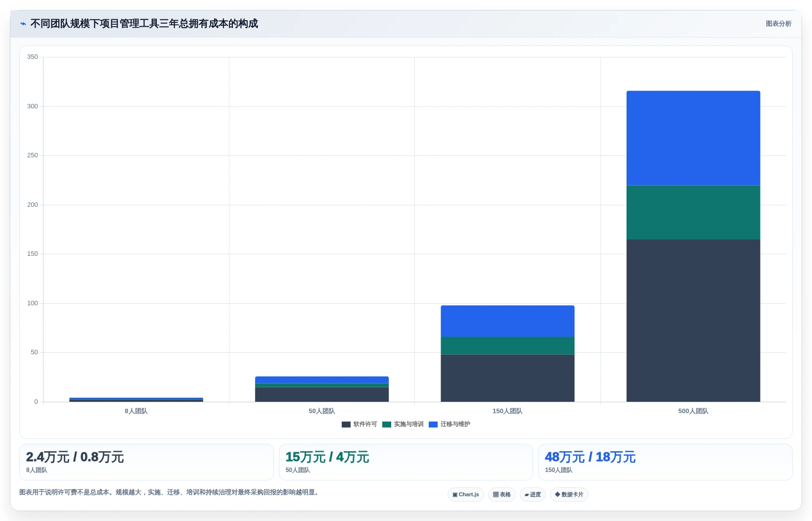Click the 150人团队 axis label
This screenshot has width=812, height=521.
click(x=507, y=411)
